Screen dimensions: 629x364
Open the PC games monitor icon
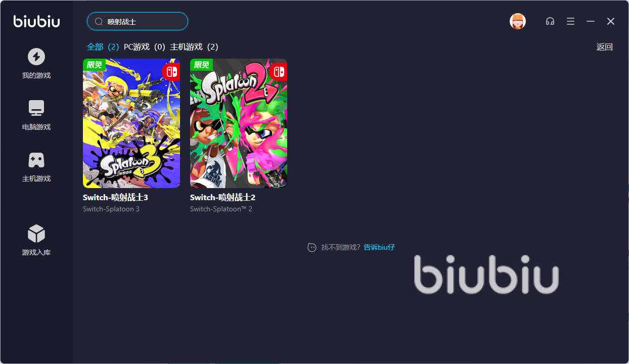pyautogui.click(x=36, y=108)
